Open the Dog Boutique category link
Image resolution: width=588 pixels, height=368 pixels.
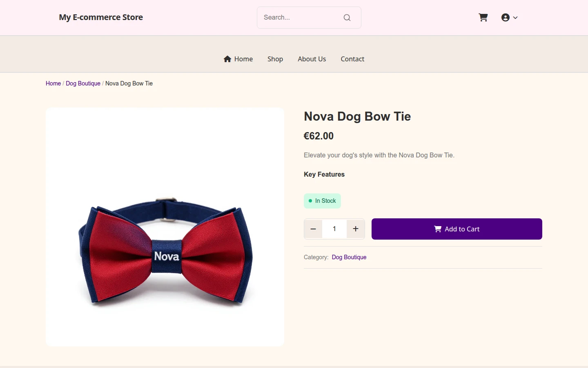349,257
